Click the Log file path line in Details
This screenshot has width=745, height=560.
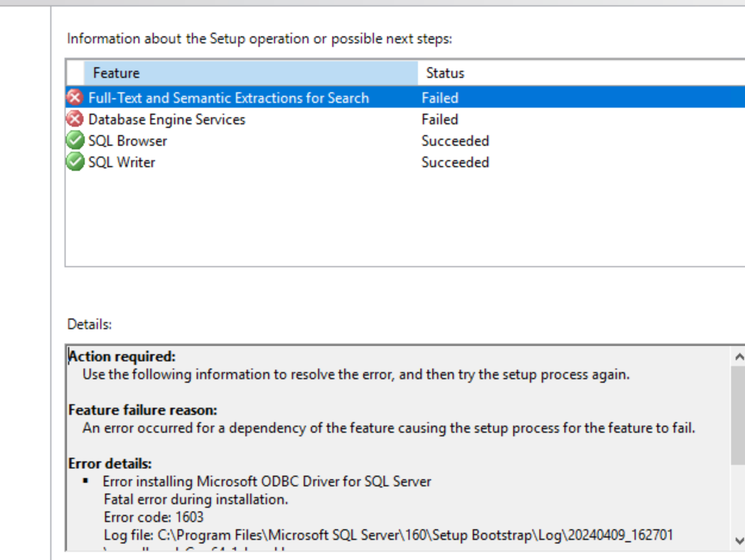[x=388, y=535]
